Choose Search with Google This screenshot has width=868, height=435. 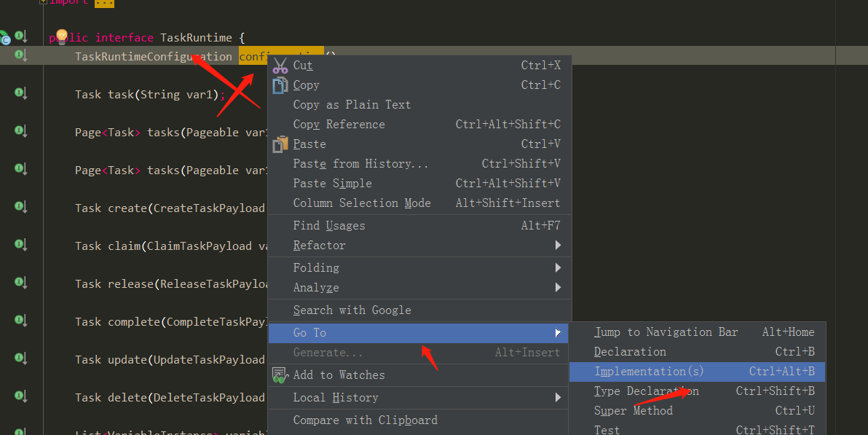click(352, 310)
